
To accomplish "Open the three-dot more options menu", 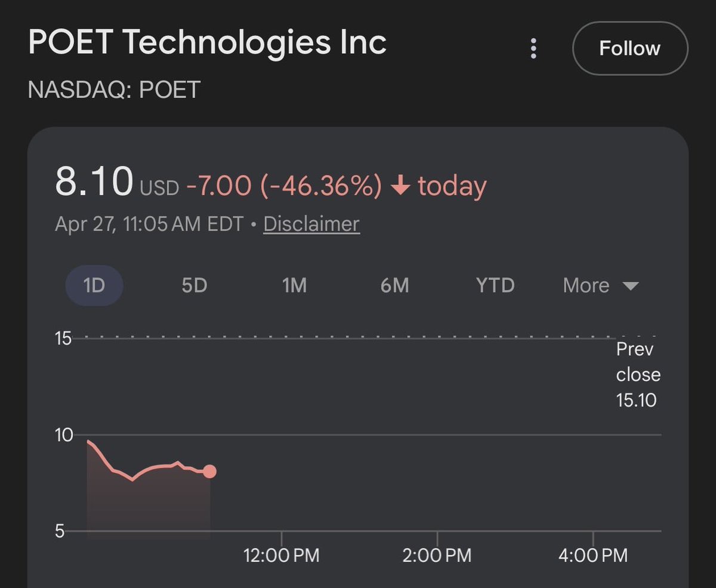I will (533, 48).
